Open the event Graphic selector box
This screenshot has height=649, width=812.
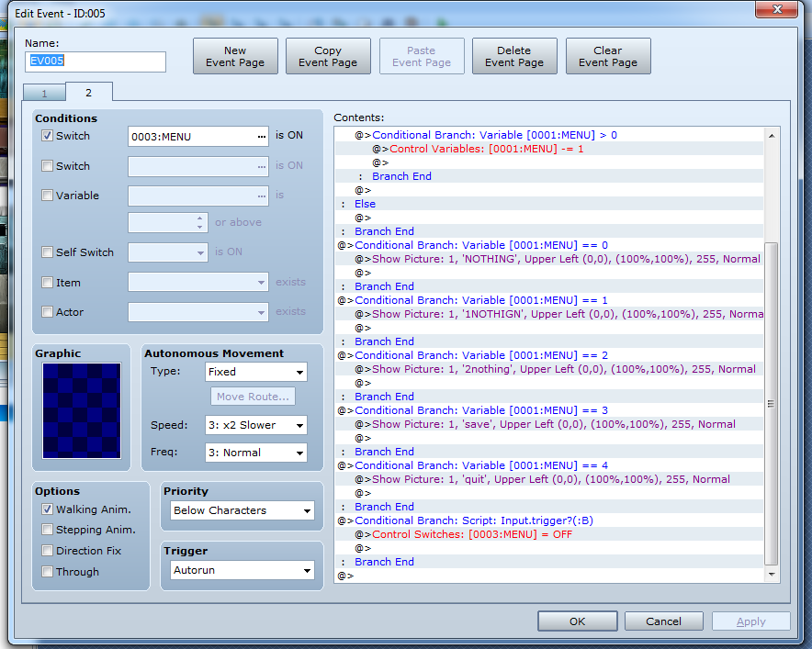coord(82,411)
